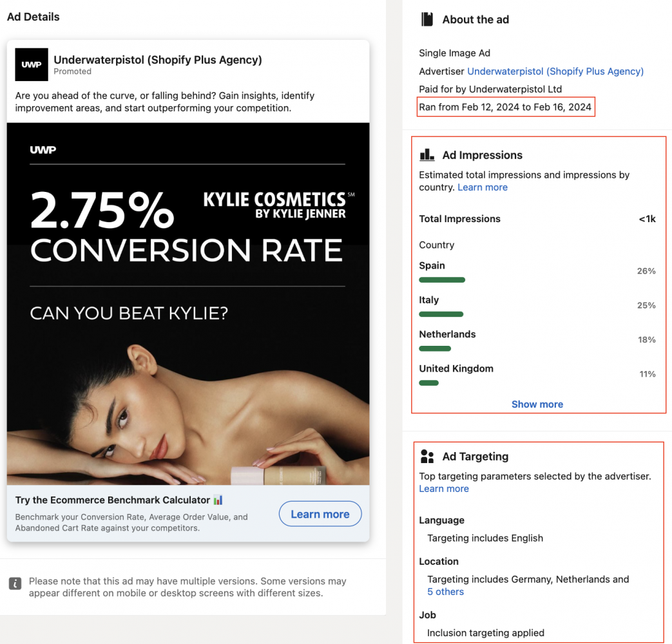
Task: Click the ad intro text about the curve
Action: pyautogui.click(x=165, y=102)
